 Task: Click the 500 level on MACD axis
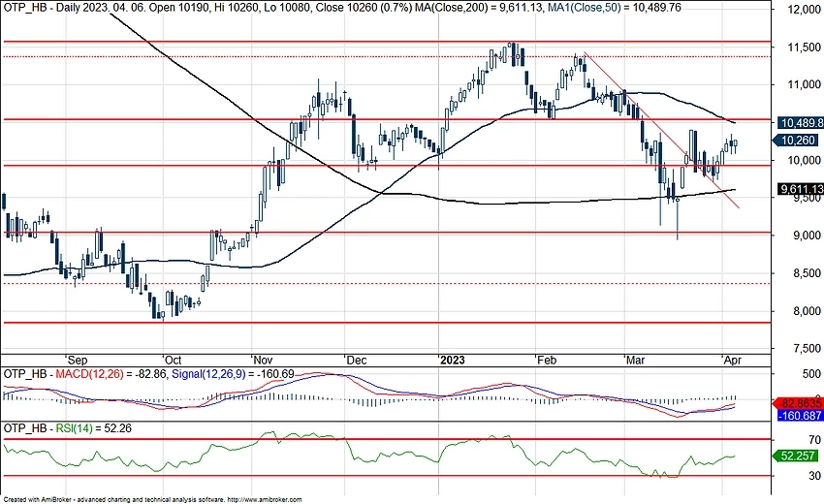pyautogui.click(x=812, y=374)
